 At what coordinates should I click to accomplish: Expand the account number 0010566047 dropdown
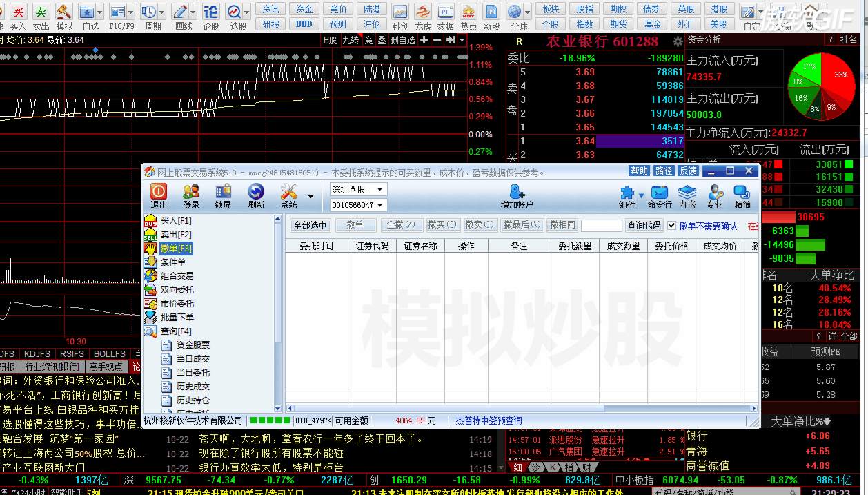[379, 205]
